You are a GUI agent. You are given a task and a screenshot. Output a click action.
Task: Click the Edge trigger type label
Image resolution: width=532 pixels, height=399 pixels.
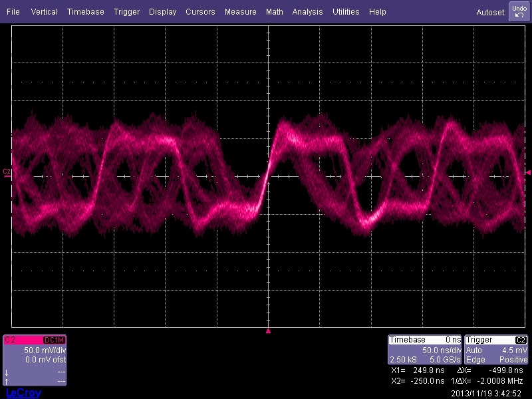[475, 359]
